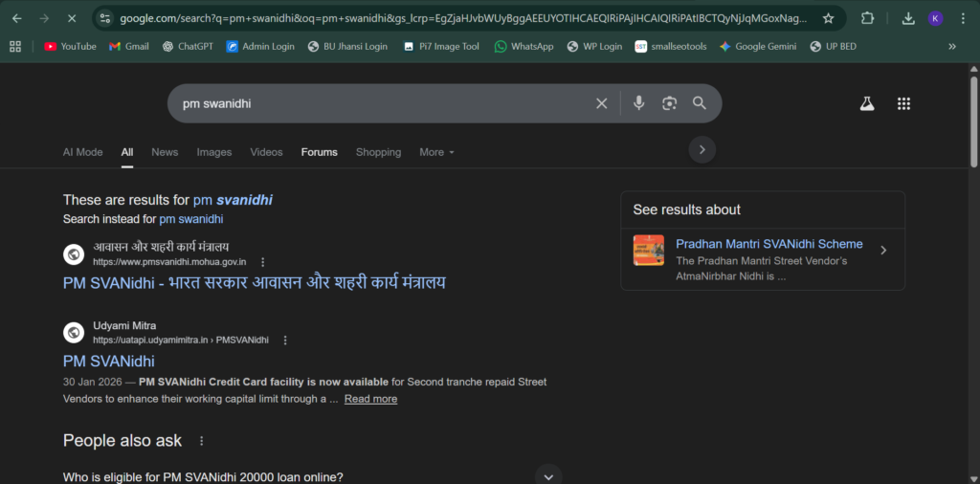The height and width of the screenshot is (484, 980).
Task: Expand PM SVANidhi 20000 loan question
Action: point(547,476)
